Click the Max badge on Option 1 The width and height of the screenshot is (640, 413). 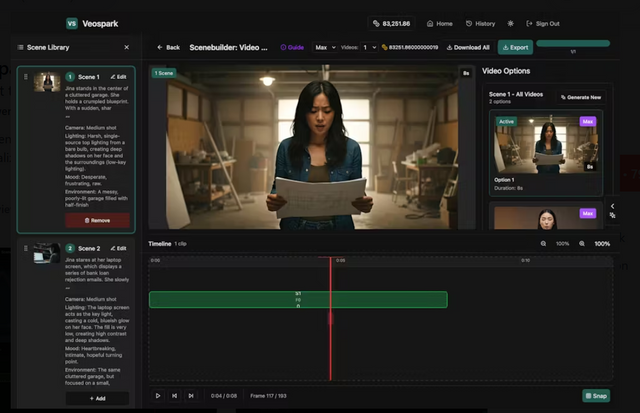coord(588,122)
